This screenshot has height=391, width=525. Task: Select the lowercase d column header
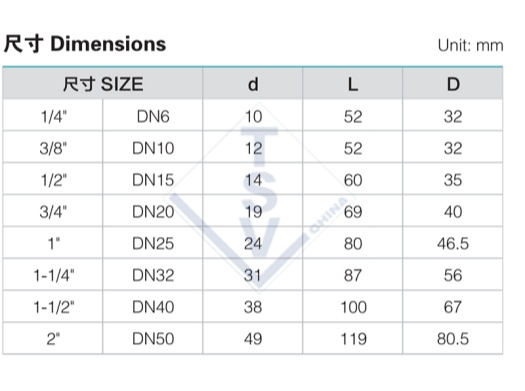coord(253,84)
